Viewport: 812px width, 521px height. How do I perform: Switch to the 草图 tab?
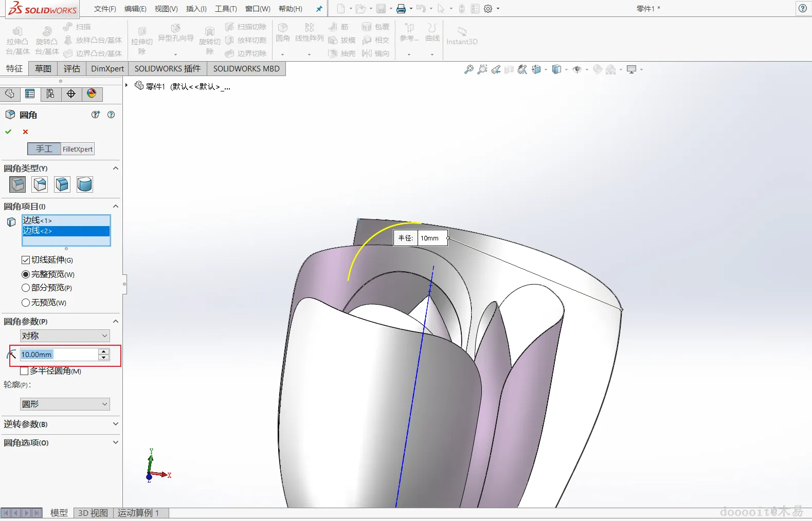43,68
